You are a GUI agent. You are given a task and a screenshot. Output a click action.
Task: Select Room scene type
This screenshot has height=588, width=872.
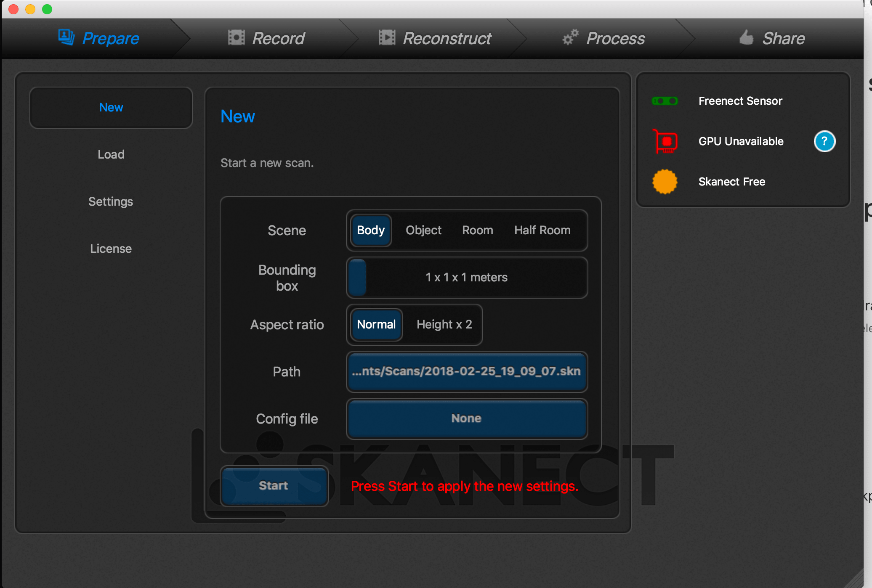(x=478, y=230)
